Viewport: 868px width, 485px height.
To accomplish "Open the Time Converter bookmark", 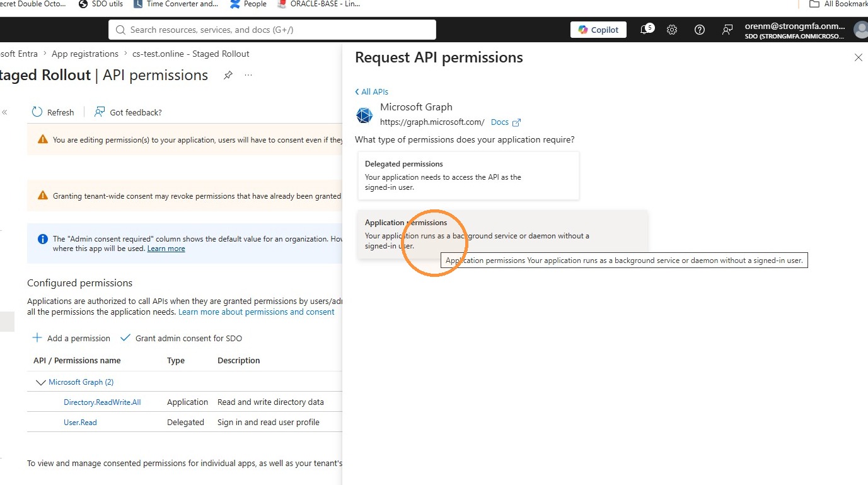I will coord(176,4).
